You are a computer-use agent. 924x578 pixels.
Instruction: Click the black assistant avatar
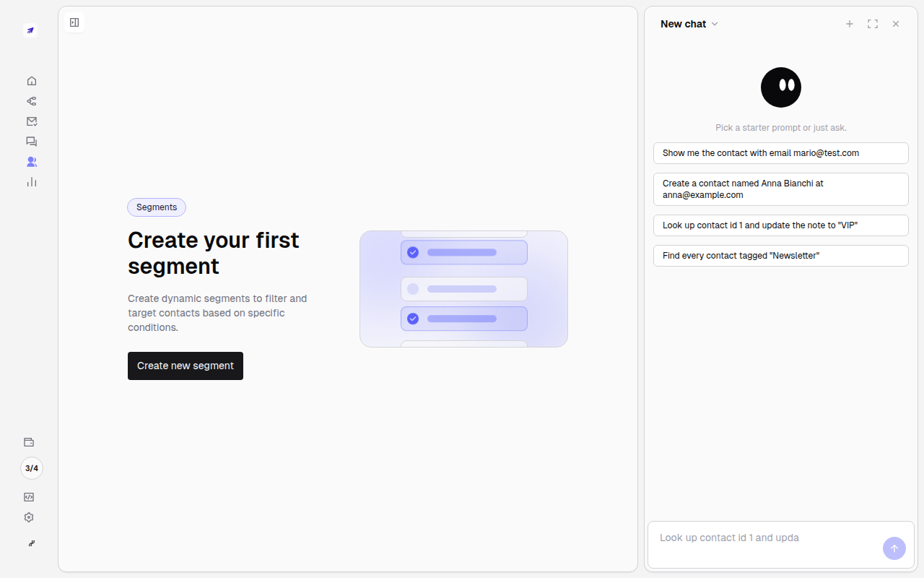781,87
